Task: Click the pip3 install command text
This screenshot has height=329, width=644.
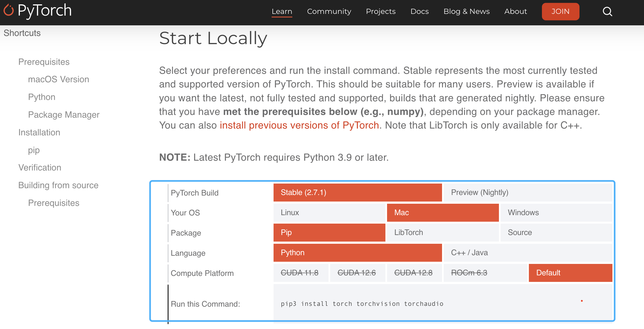Action: pyautogui.click(x=362, y=304)
